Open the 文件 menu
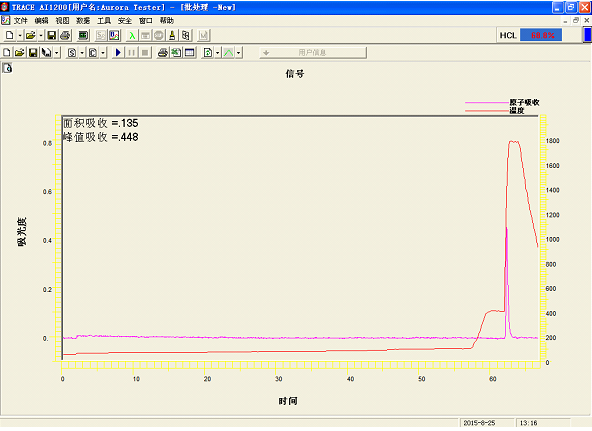This screenshot has width=592, height=431. click(21, 20)
